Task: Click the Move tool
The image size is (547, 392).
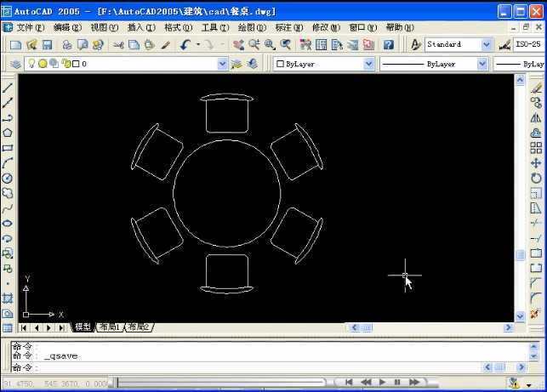Action: click(536, 163)
